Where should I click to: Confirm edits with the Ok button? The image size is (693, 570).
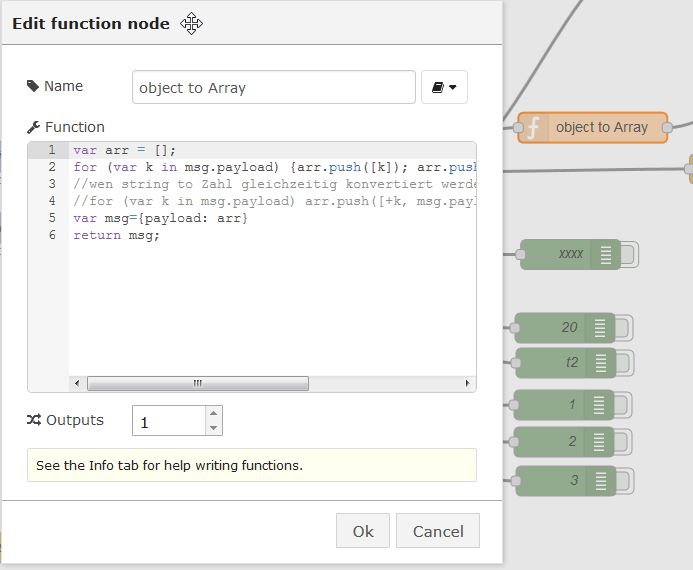pos(363,531)
